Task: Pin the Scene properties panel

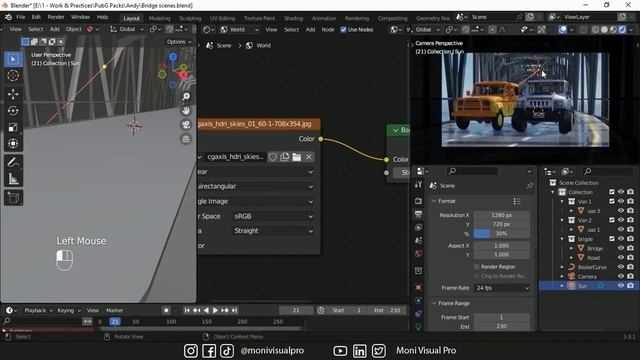Action: pos(529,186)
